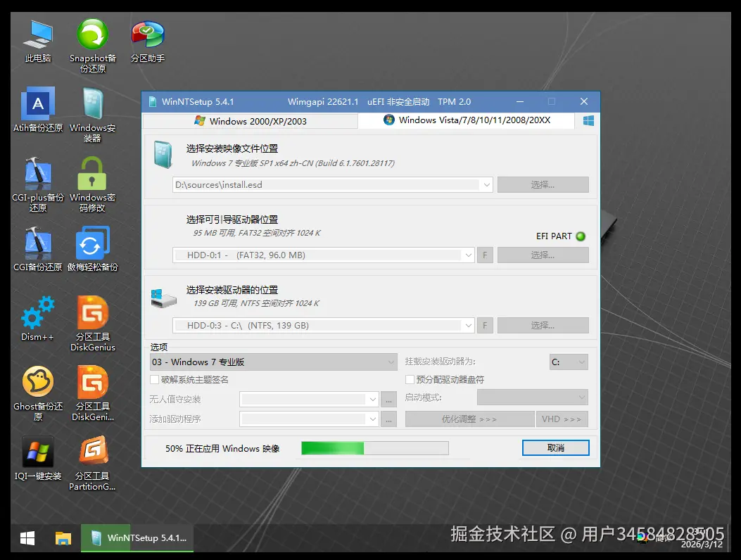Toggle the 破解系统主题签名 checkbox
This screenshot has height=560, width=741.
click(154, 379)
